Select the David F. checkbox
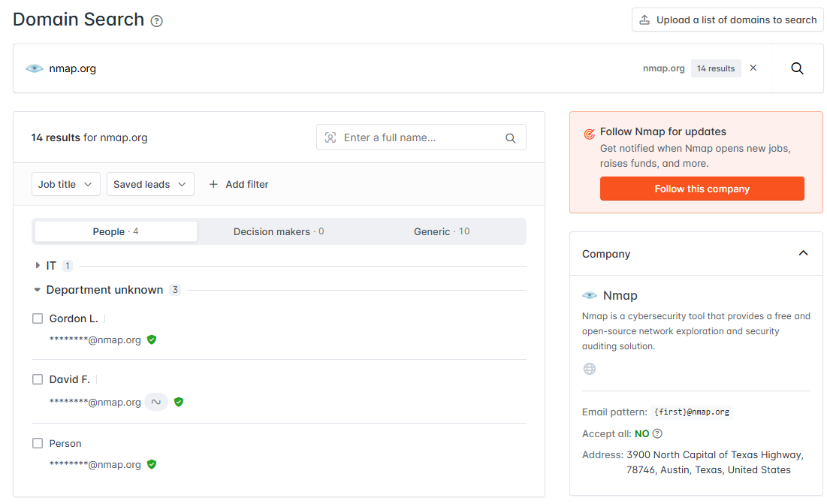Viewport: 827px width, 504px height. pyautogui.click(x=38, y=379)
